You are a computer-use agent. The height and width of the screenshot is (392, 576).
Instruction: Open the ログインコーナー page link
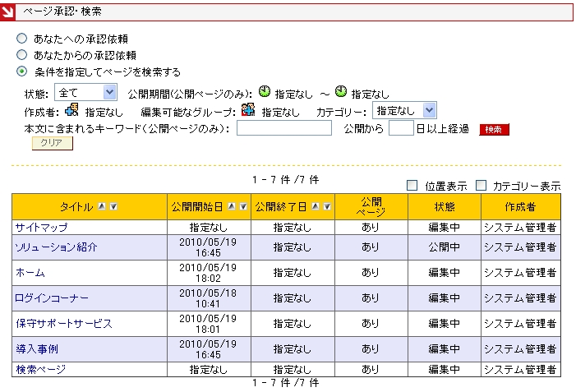52,298
